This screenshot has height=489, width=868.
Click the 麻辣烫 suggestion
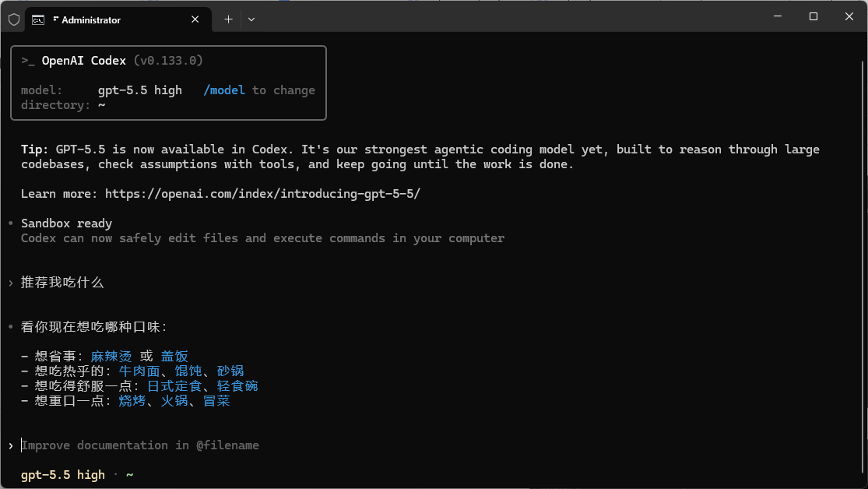[x=111, y=356]
